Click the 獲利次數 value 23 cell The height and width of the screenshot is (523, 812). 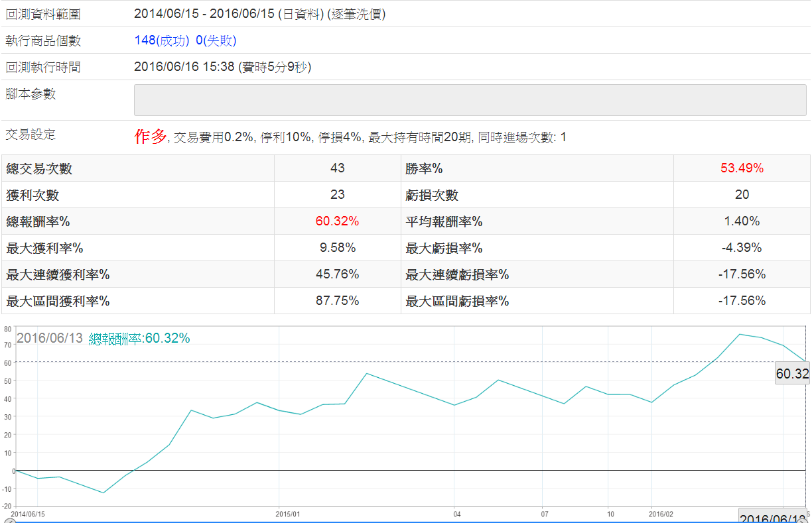pos(337,194)
